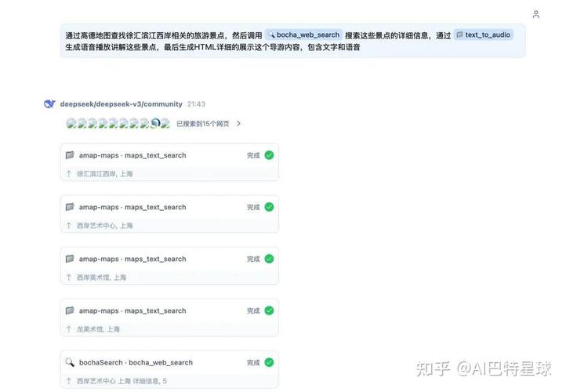Screen dimensions: 566x392
Task: Open the deepseek/deepseek-v3/community model name
Action: pyautogui.click(x=121, y=104)
